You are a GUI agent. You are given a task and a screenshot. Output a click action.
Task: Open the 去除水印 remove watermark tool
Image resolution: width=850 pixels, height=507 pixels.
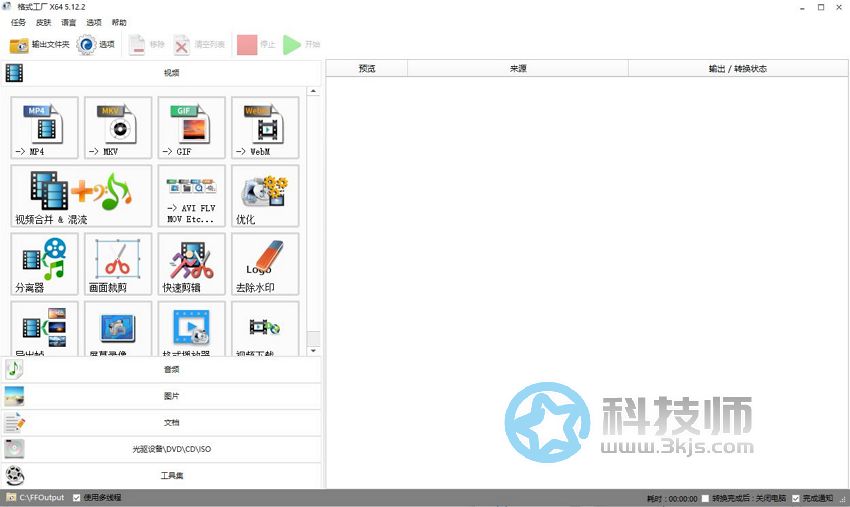[x=265, y=264]
